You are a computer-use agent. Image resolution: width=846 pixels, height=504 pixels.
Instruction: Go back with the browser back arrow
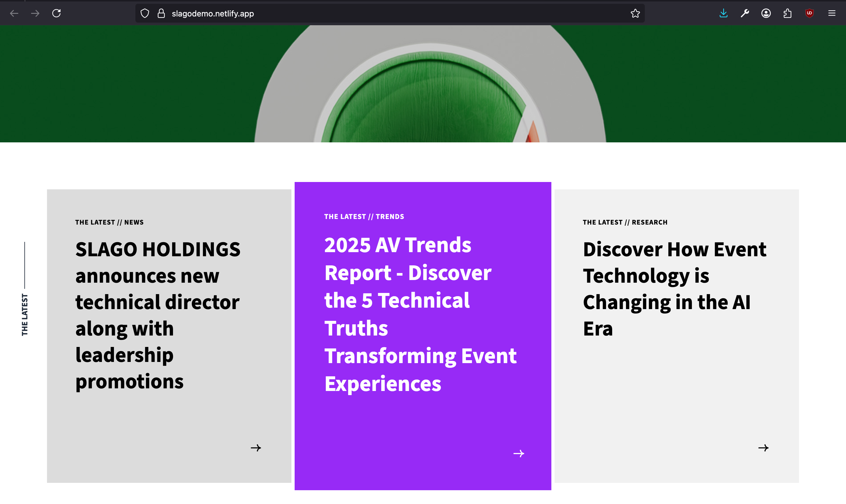coord(14,14)
